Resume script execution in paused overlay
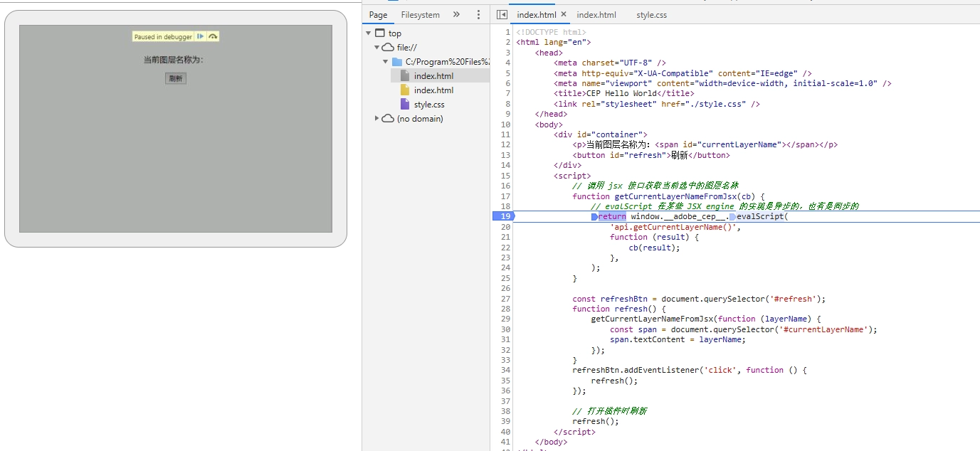The width and height of the screenshot is (980, 451). point(200,36)
